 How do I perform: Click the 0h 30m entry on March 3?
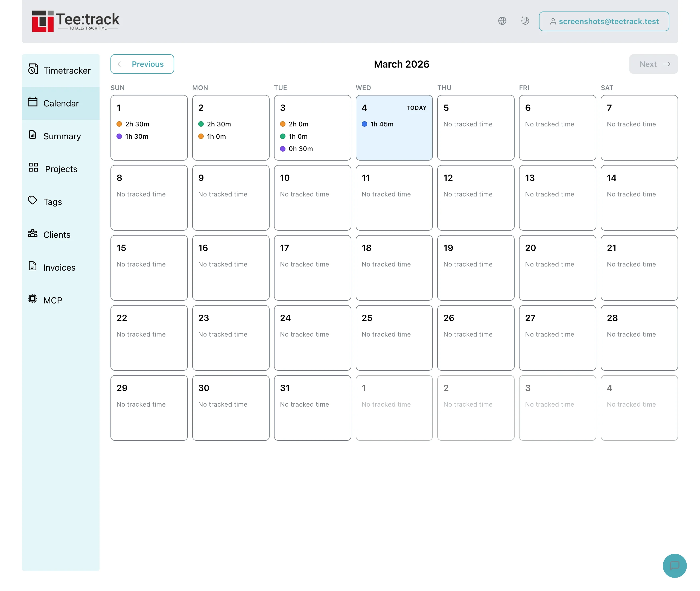point(301,149)
